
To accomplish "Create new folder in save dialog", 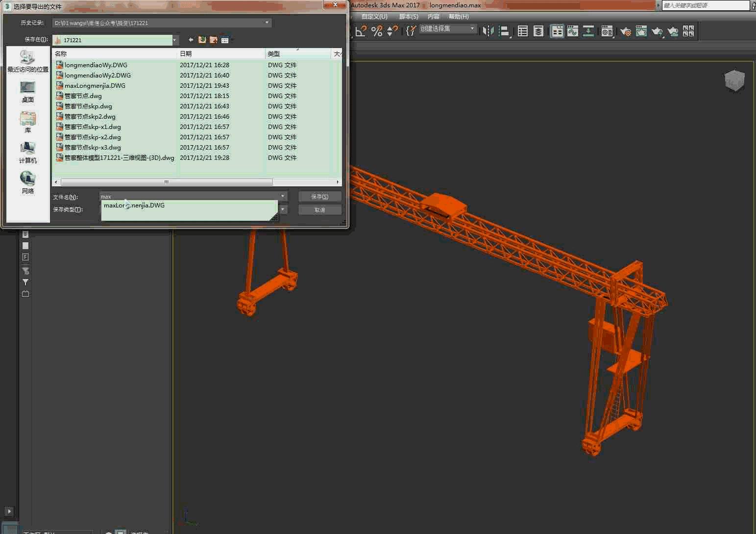I will [x=213, y=40].
